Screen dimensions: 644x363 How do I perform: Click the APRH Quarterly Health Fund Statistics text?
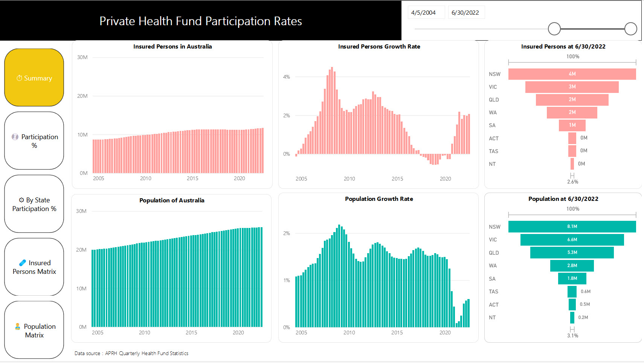click(147, 353)
